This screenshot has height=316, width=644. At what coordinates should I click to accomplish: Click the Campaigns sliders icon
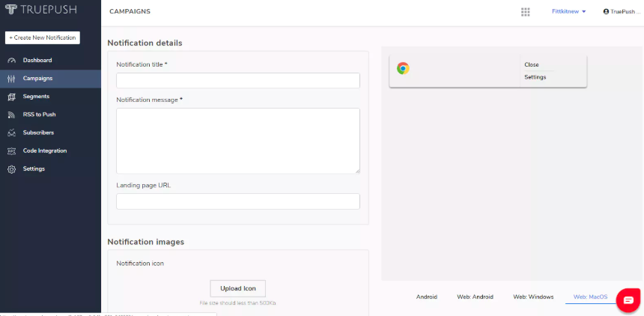pos(11,79)
